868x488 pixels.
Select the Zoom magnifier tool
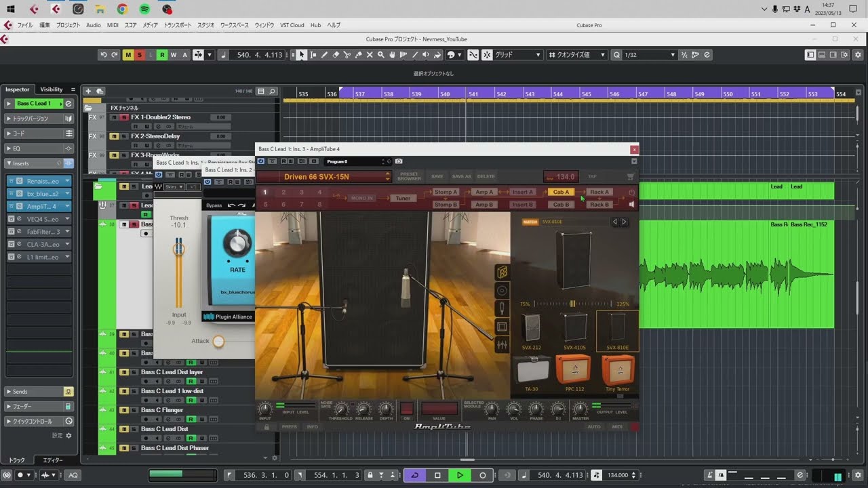coord(381,55)
